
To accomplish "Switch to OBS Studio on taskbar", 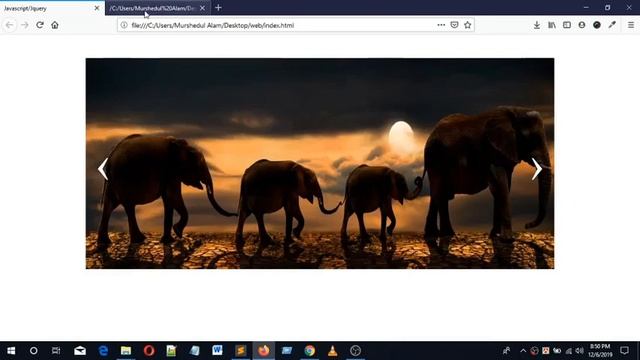I will coord(356,351).
